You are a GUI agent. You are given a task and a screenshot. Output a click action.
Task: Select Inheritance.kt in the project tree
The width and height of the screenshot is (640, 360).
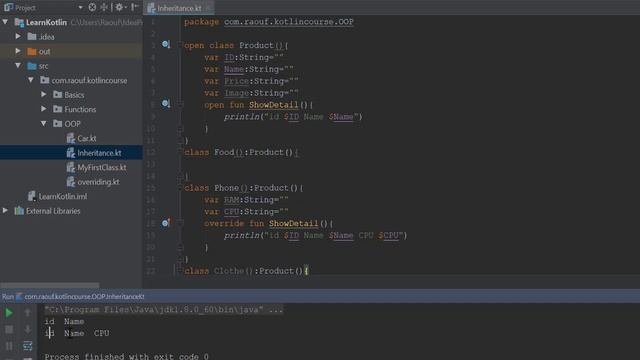coord(99,153)
